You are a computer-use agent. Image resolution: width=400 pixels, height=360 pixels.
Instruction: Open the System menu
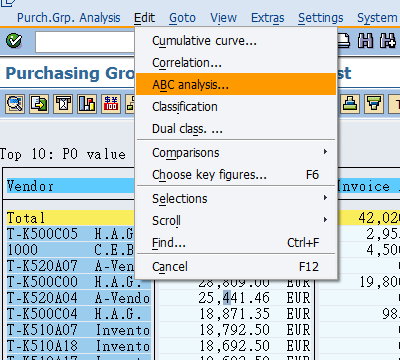click(x=377, y=18)
